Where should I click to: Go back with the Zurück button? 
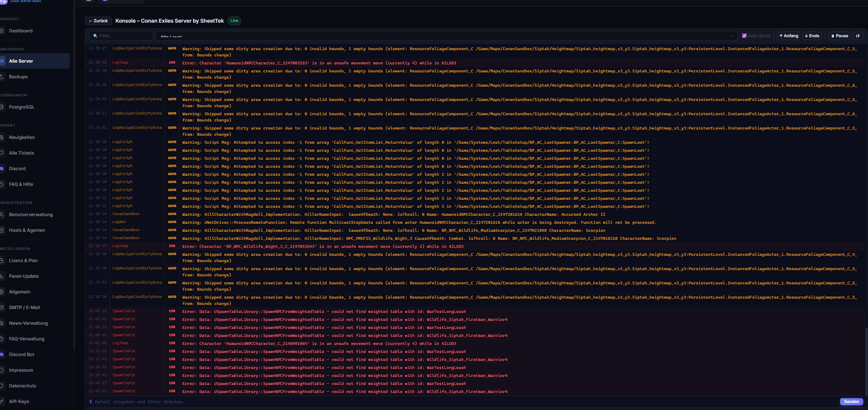pos(98,21)
